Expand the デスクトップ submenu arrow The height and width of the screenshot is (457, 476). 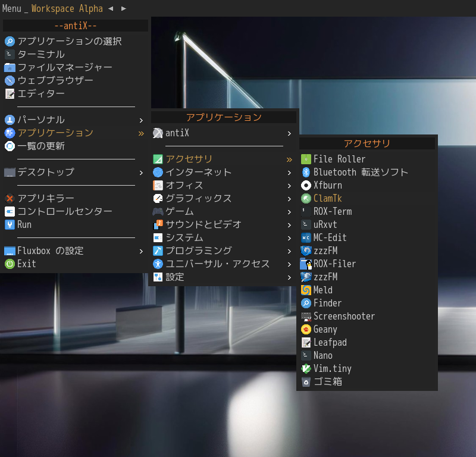click(x=141, y=173)
